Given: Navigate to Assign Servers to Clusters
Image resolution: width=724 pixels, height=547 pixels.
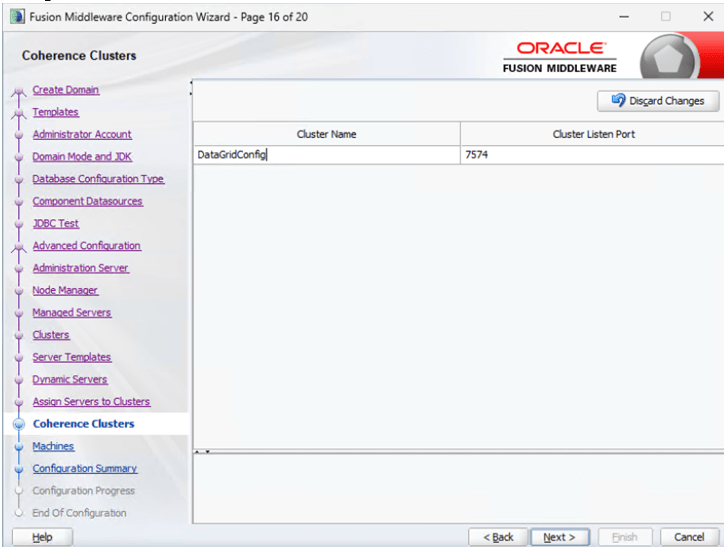Looking at the screenshot, I should (91, 402).
